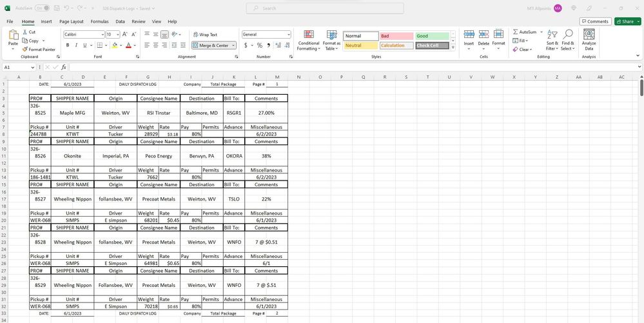Open the Format as Table gallery
This screenshot has height=323, width=644.
331,40
